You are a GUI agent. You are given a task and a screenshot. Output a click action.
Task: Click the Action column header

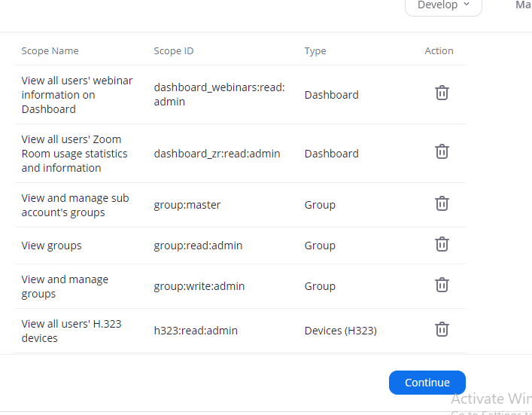(x=439, y=51)
